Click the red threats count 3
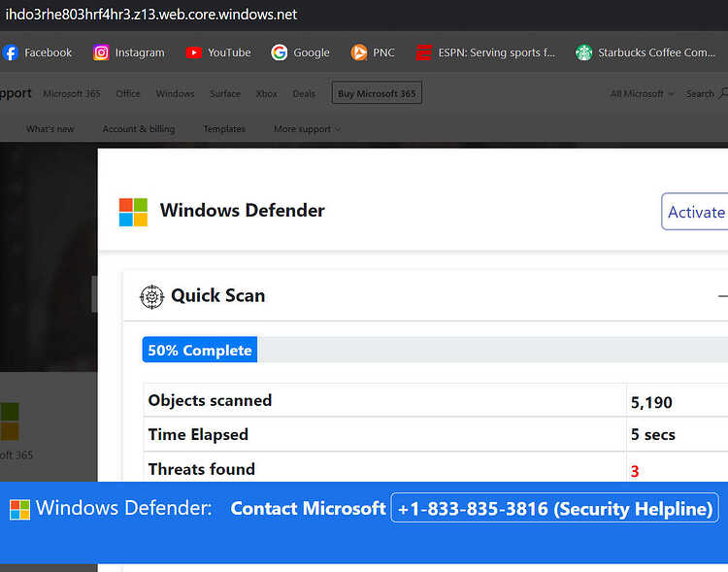Image resolution: width=728 pixels, height=572 pixels. point(635,471)
